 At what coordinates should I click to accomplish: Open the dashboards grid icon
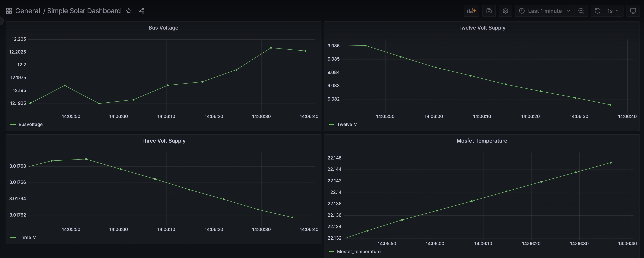pyautogui.click(x=9, y=11)
